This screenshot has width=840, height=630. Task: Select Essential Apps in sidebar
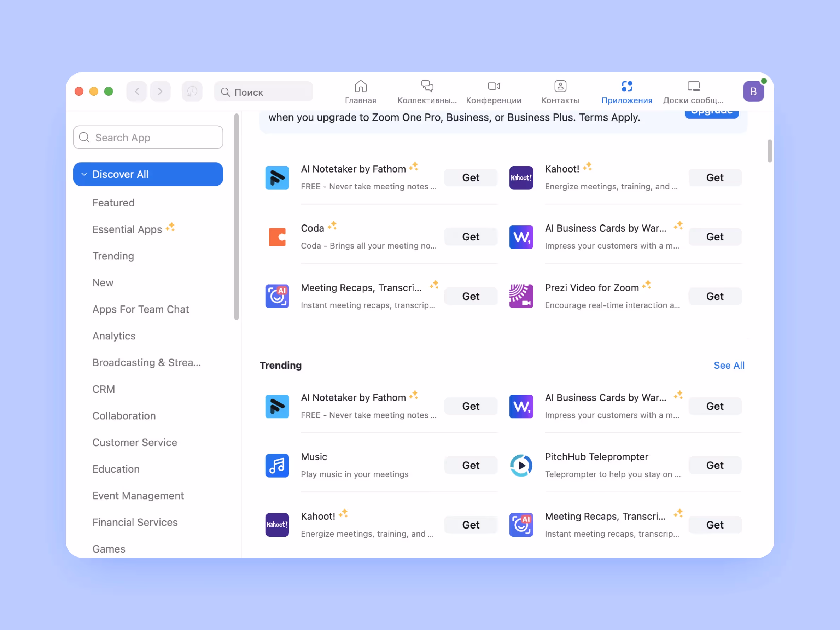(127, 229)
